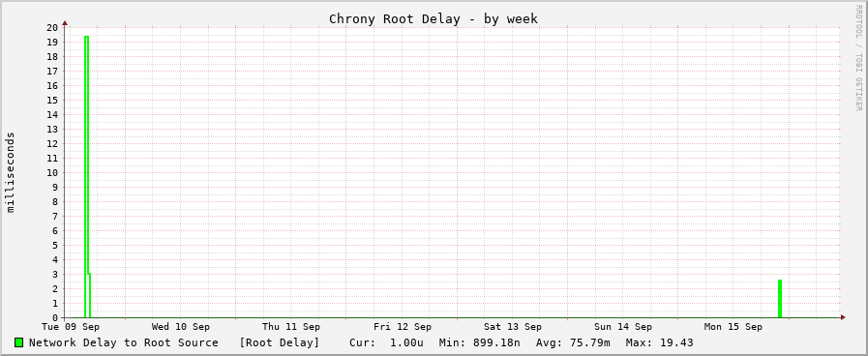Click the 'Min: 899.18n' value

[479, 342]
